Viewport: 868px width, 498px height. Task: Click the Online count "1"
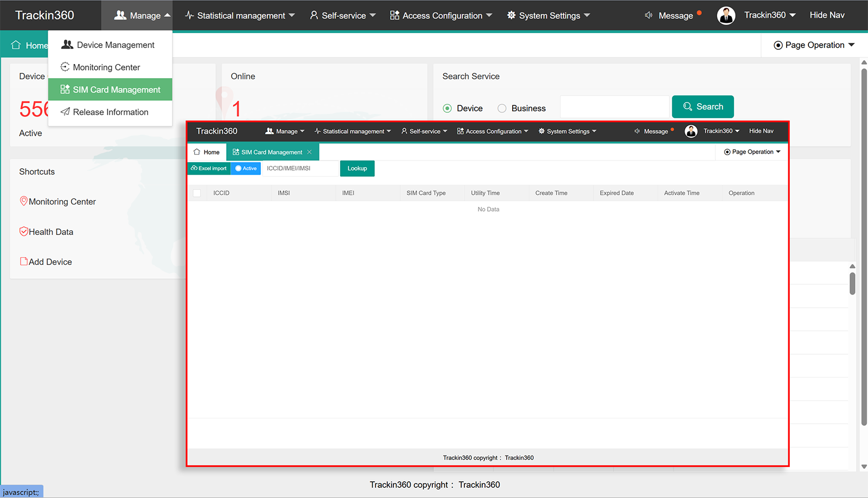pyautogui.click(x=237, y=109)
